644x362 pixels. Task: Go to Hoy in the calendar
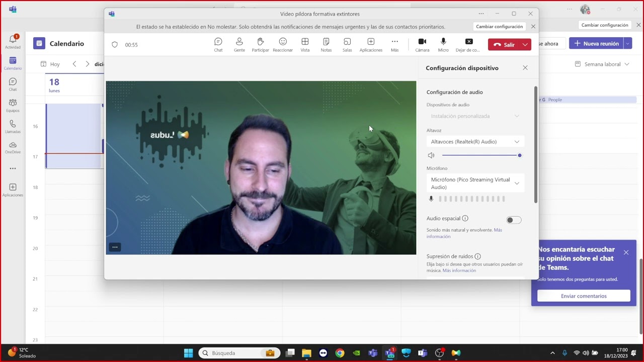click(50, 64)
